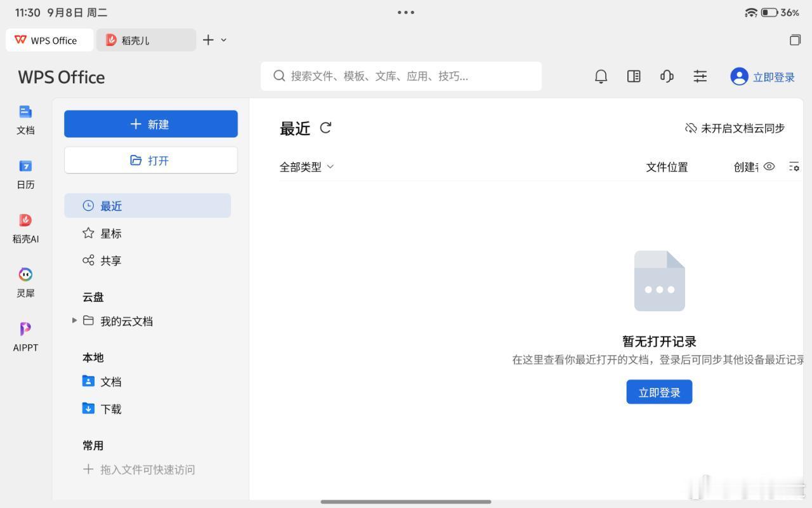
Task: Focus the search files input field
Action: coord(401,76)
